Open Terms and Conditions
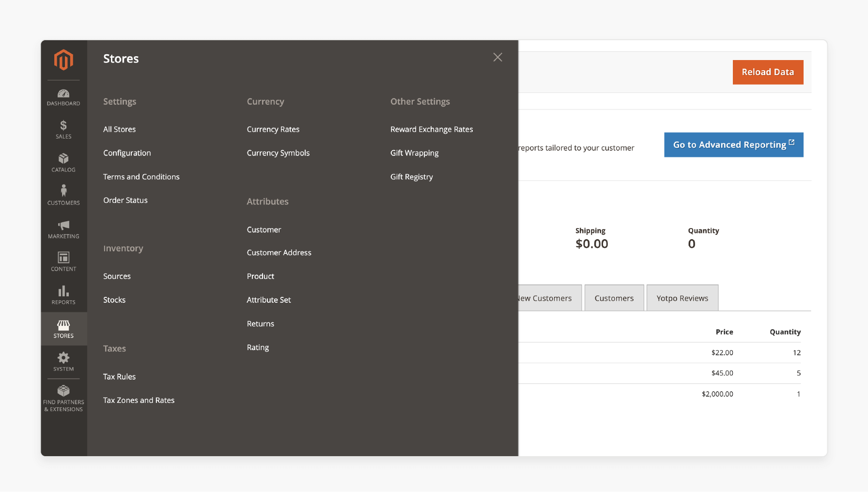The width and height of the screenshot is (868, 492). (141, 177)
